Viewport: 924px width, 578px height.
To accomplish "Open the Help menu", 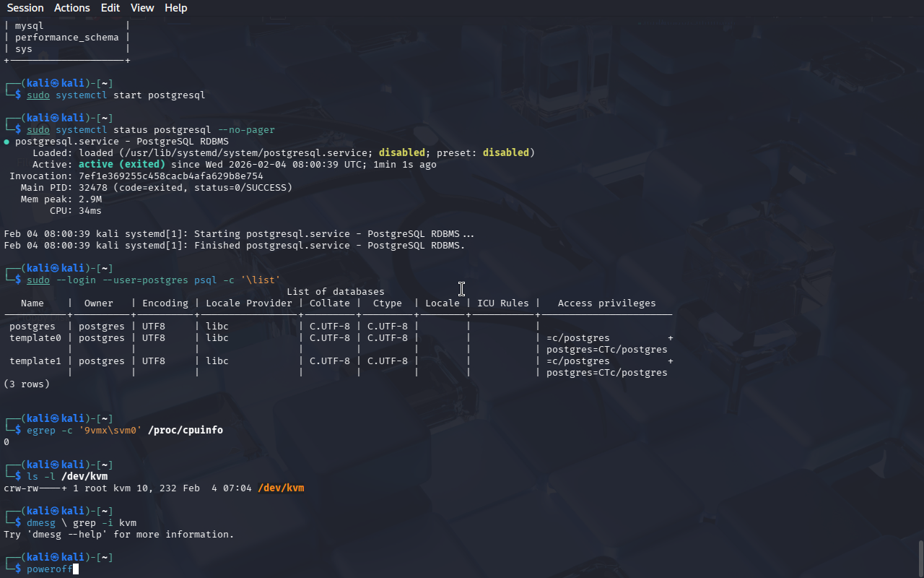I will (x=175, y=8).
